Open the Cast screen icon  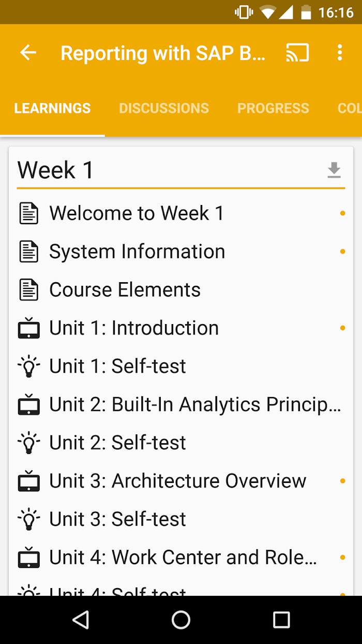(x=297, y=53)
